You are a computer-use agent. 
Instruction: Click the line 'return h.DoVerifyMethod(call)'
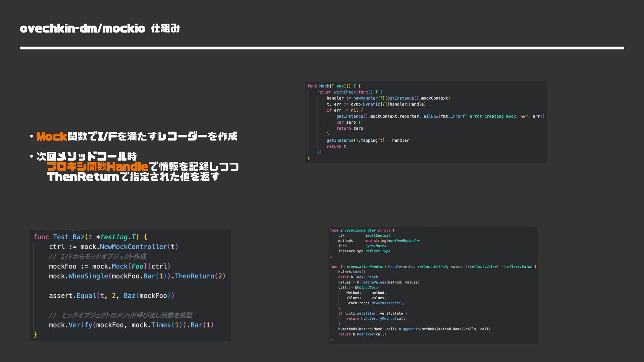(377, 319)
